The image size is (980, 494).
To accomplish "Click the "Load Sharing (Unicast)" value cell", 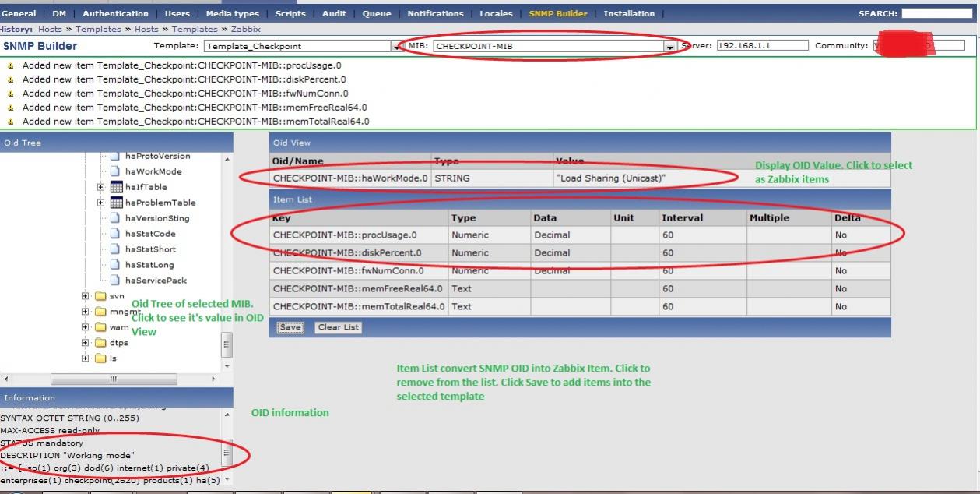I will click(x=611, y=178).
